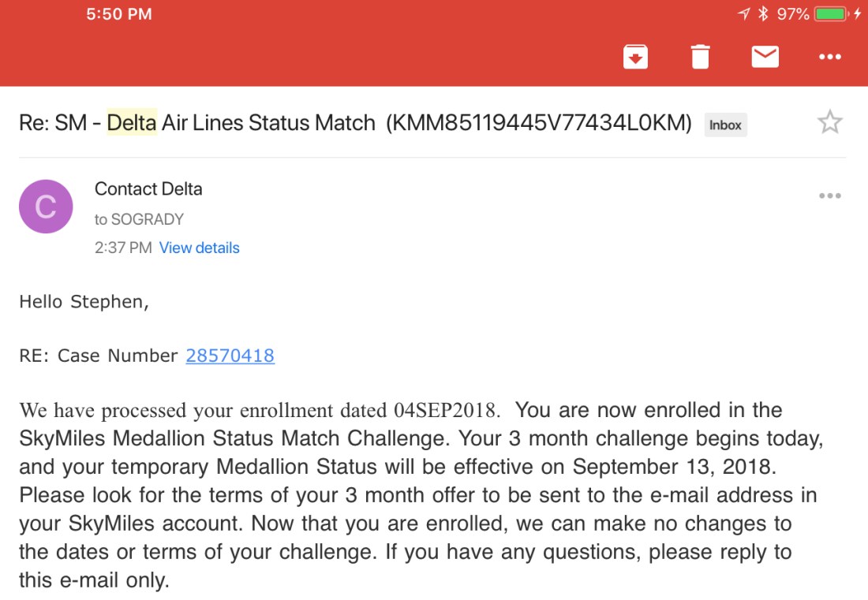Screen dimensions: 868x600
Task: Delete the email using trash icon
Action: (x=700, y=56)
